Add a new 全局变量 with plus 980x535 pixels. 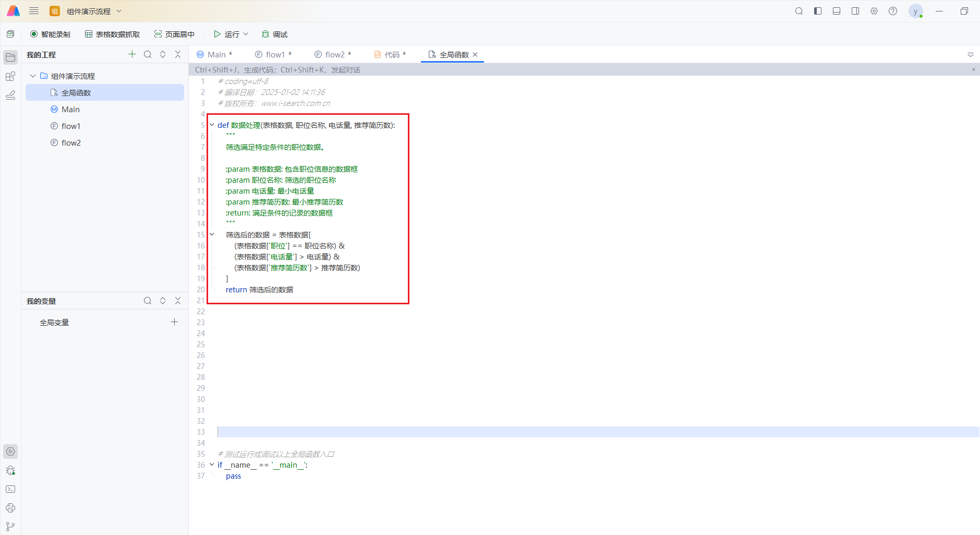point(174,322)
